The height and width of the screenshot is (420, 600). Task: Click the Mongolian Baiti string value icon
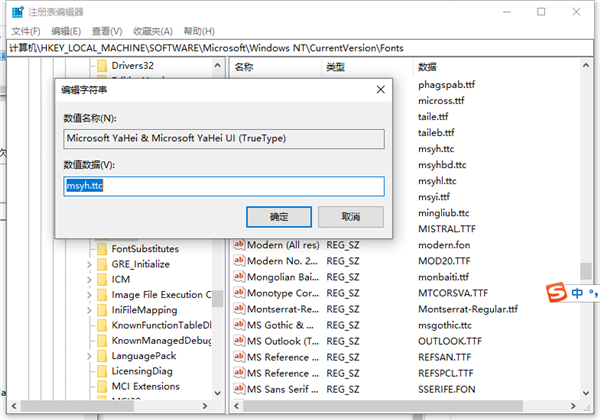tap(239, 277)
